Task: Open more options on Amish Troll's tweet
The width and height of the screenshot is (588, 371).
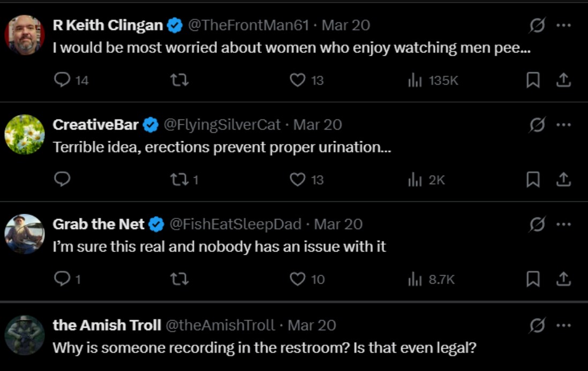Action: [x=563, y=325]
